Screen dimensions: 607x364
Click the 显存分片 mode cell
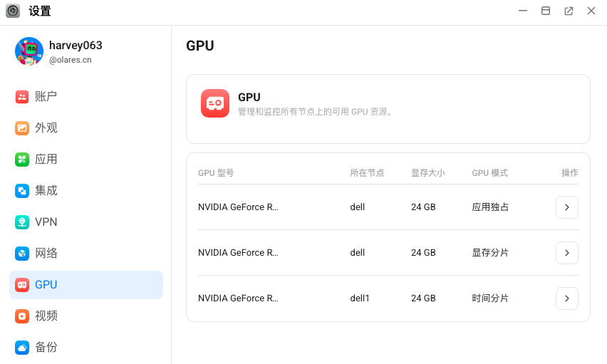(490, 253)
